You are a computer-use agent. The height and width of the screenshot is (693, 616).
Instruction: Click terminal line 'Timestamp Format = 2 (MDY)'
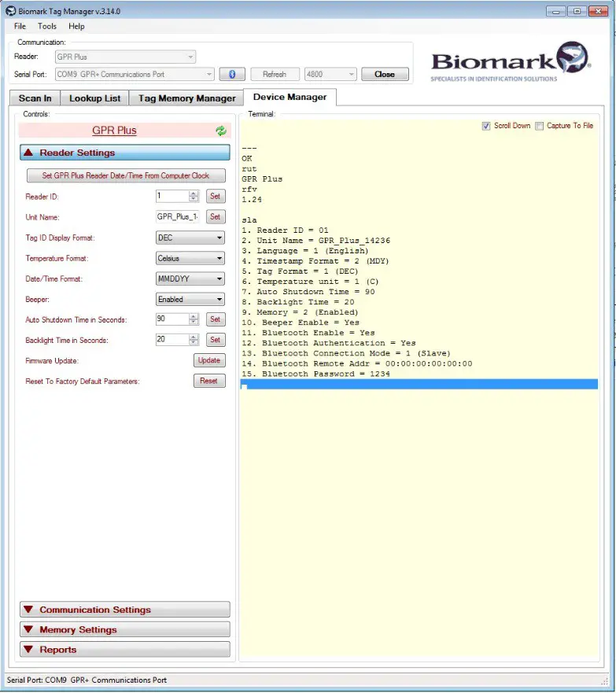coord(315,261)
